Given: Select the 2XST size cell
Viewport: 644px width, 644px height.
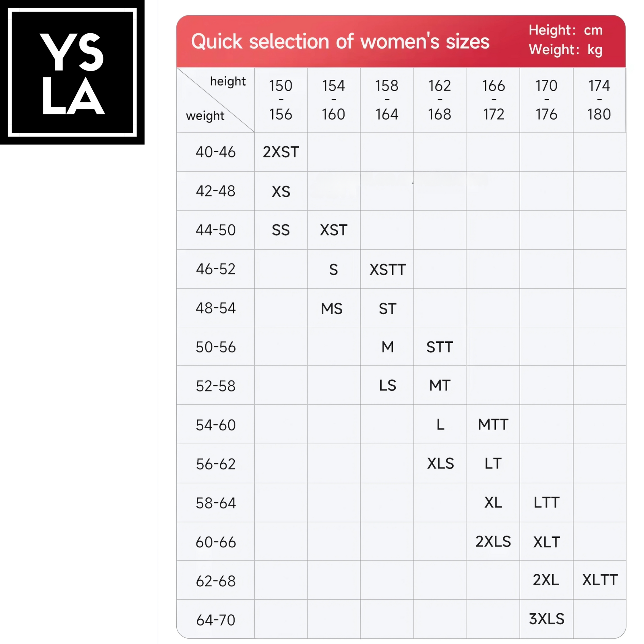Looking at the screenshot, I should [x=281, y=152].
